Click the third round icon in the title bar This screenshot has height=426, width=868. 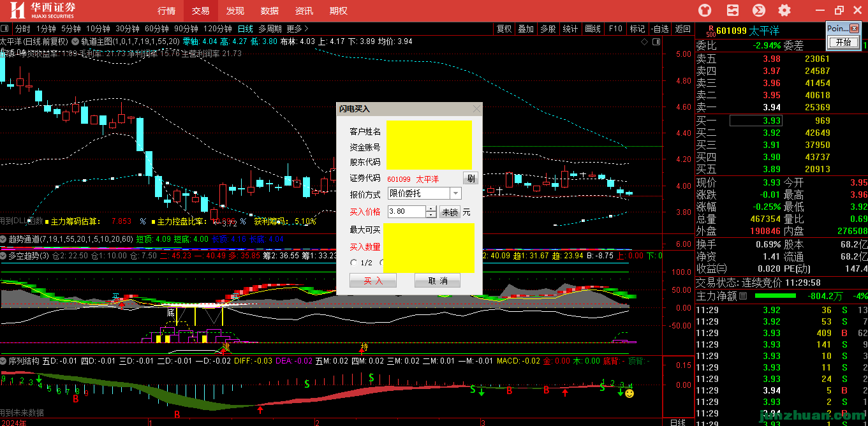(758, 10)
